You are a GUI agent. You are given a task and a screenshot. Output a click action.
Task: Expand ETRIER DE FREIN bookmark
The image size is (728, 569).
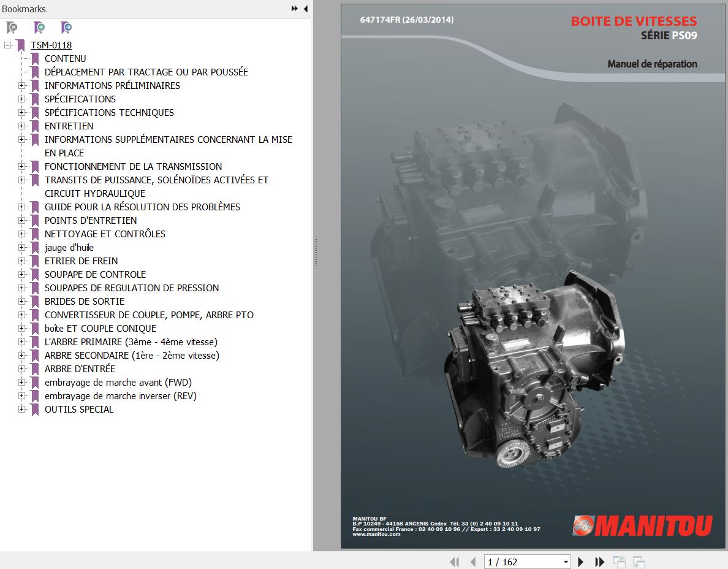(x=21, y=261)
